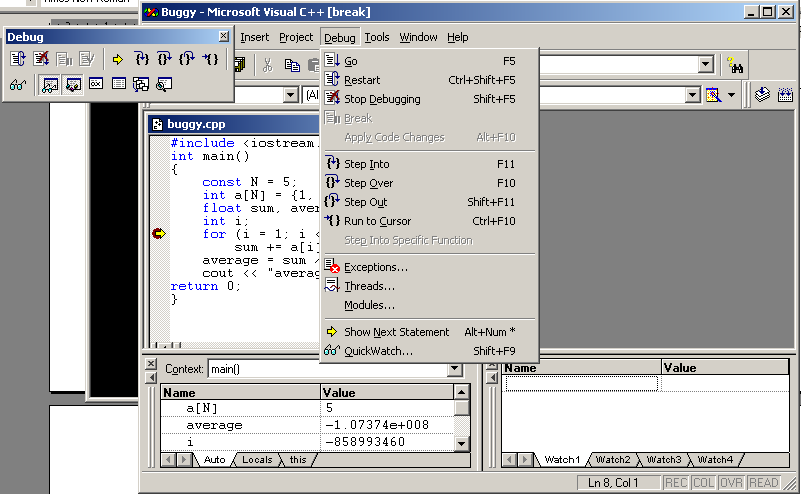Select value -858993460 for variable i
Screen dimensions: 801x494
(365, 442)
